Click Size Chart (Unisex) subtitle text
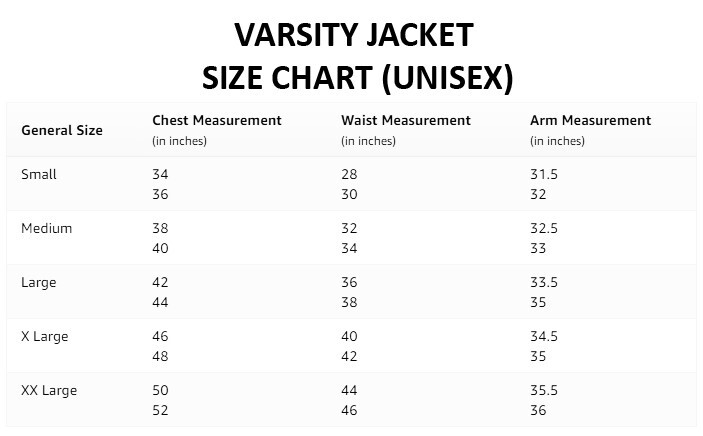The image size is (703, 436). [357, 78]
